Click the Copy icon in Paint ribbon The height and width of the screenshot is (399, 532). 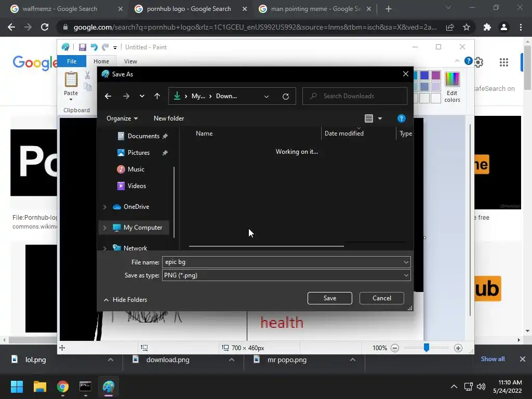[87, 87]
